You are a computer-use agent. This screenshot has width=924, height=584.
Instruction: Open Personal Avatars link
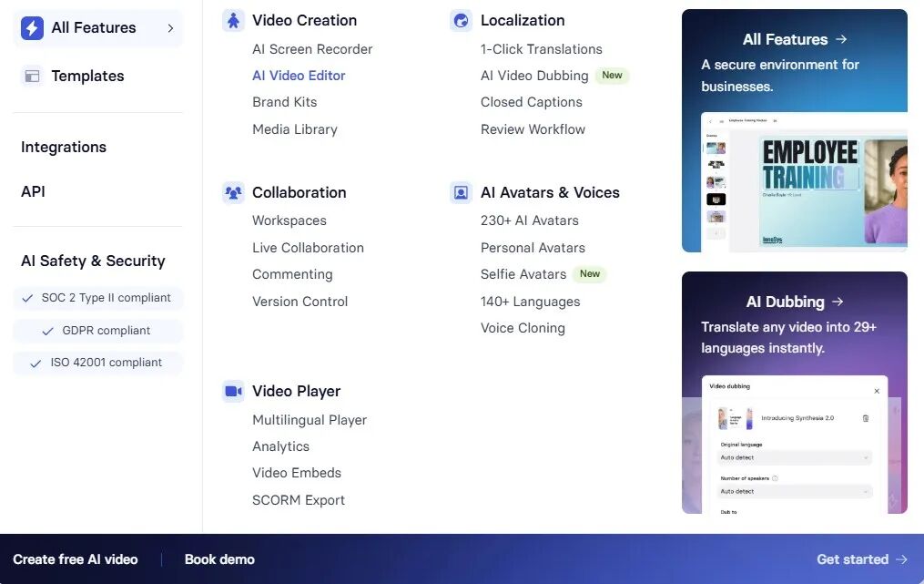[533, 248]
